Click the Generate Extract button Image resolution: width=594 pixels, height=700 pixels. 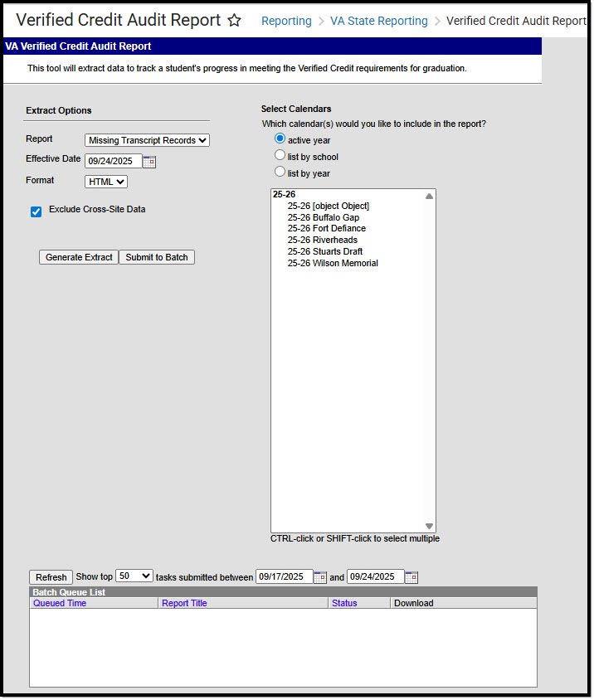(x=79, y=257)
